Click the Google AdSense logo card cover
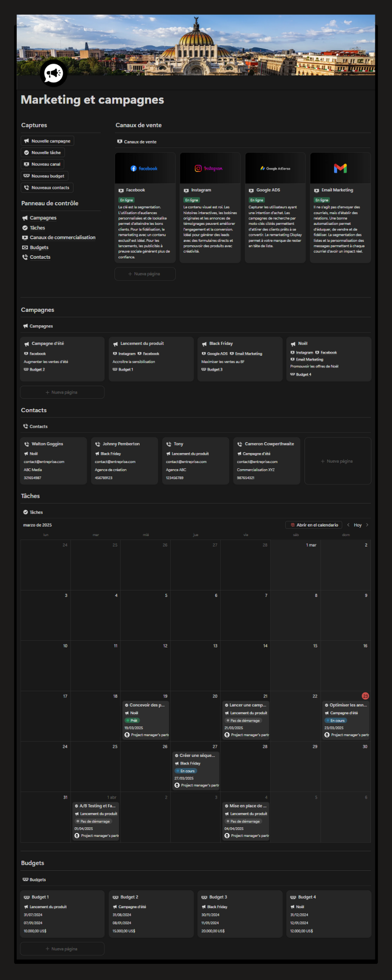This screenshot has height=980, width=392. [x=275, y=169]
